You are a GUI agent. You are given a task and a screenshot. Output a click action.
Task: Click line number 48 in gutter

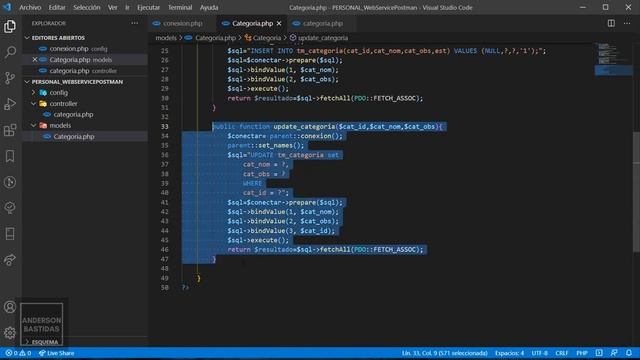(x=164, y=269)
